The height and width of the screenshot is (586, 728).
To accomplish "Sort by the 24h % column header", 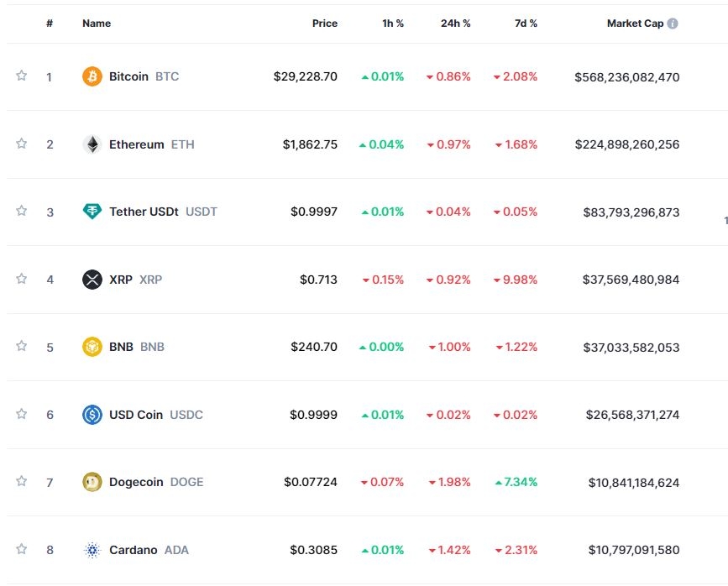I will pyautogui.click(x=455, y=24).
